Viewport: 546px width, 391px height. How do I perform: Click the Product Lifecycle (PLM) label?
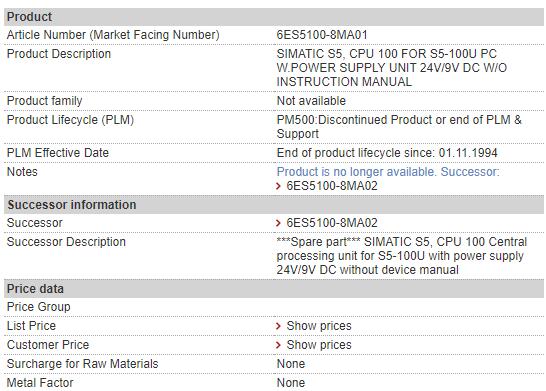[x=70, y=120]
